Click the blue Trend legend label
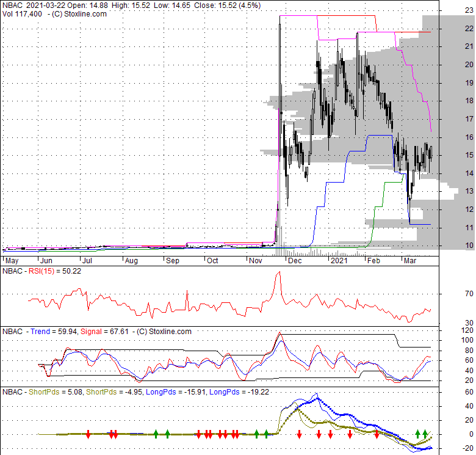Screen dimensions: 476x455 (x=40, y=332)
